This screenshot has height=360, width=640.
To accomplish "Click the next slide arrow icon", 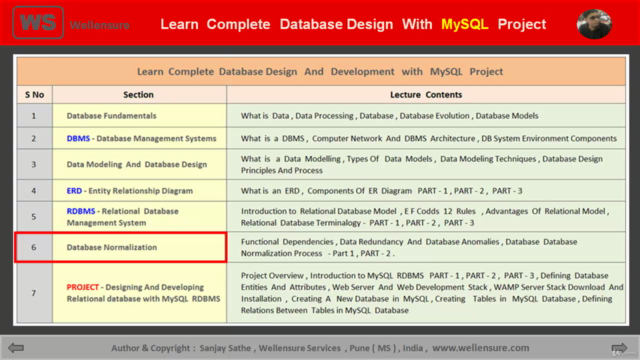I will click(x=619, y=348).
